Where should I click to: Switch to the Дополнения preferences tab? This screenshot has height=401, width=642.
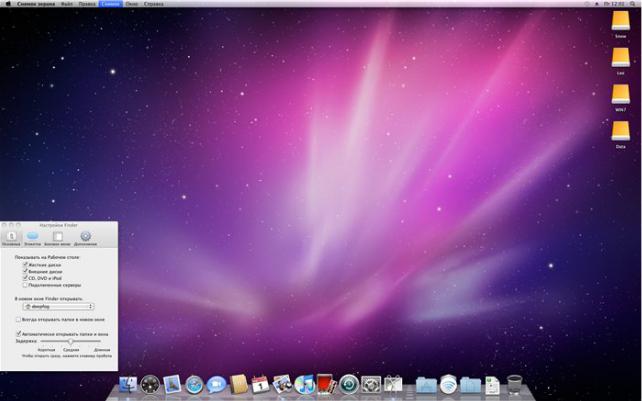[85, 238]
